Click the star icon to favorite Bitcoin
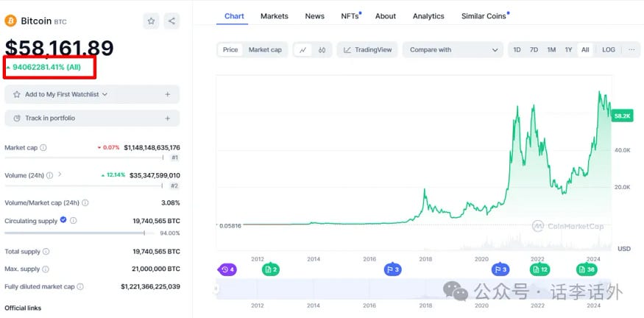Image resolution: width=644 pixels, height=318 pixels. (151, 21)
